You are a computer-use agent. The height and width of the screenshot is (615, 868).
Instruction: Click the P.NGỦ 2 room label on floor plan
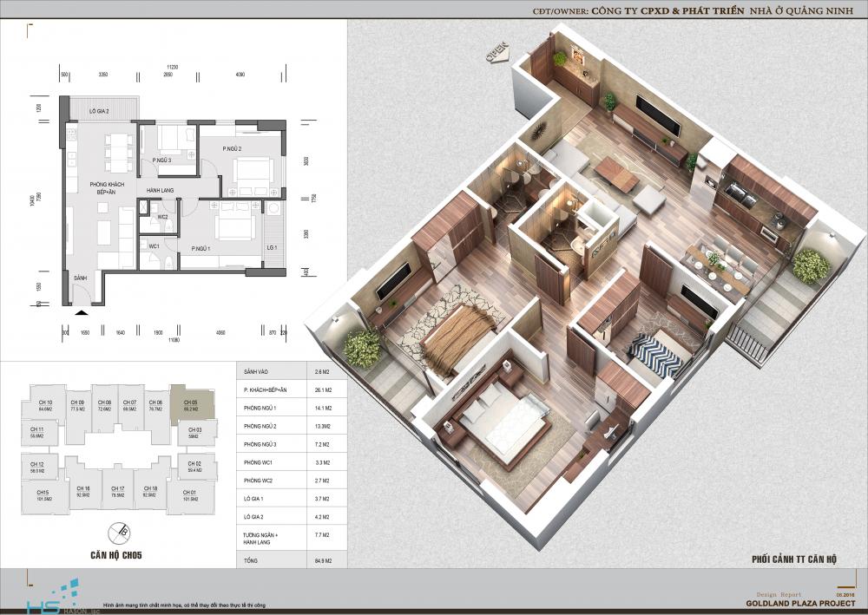233,150
